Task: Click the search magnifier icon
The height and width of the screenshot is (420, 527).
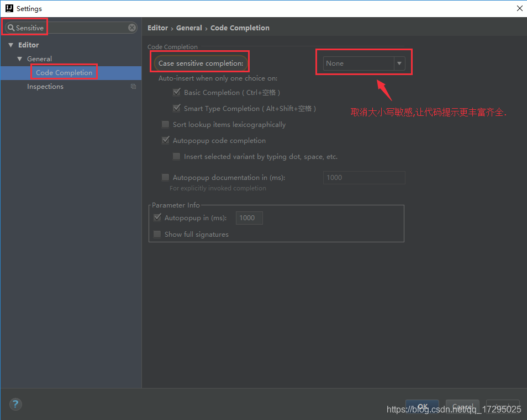Action: point(11,28)
